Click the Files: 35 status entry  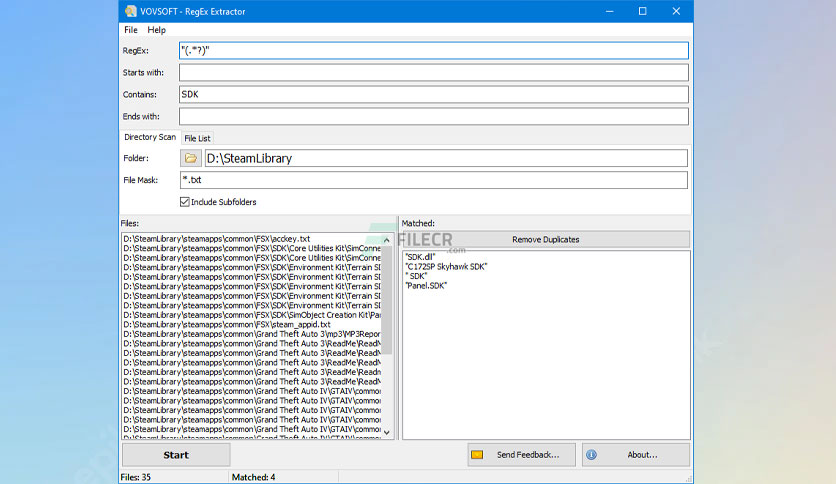point(136,477)
